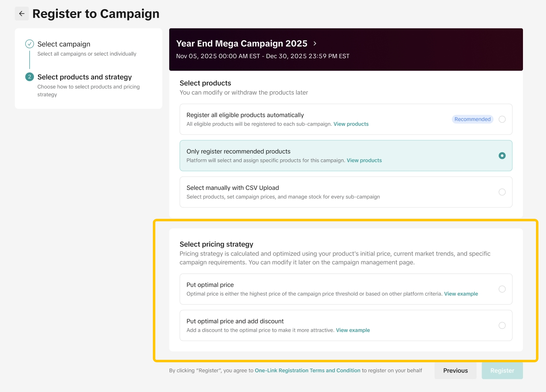Click the Register button
Viewport: 546px width, 392px height.
coord(502,371)
